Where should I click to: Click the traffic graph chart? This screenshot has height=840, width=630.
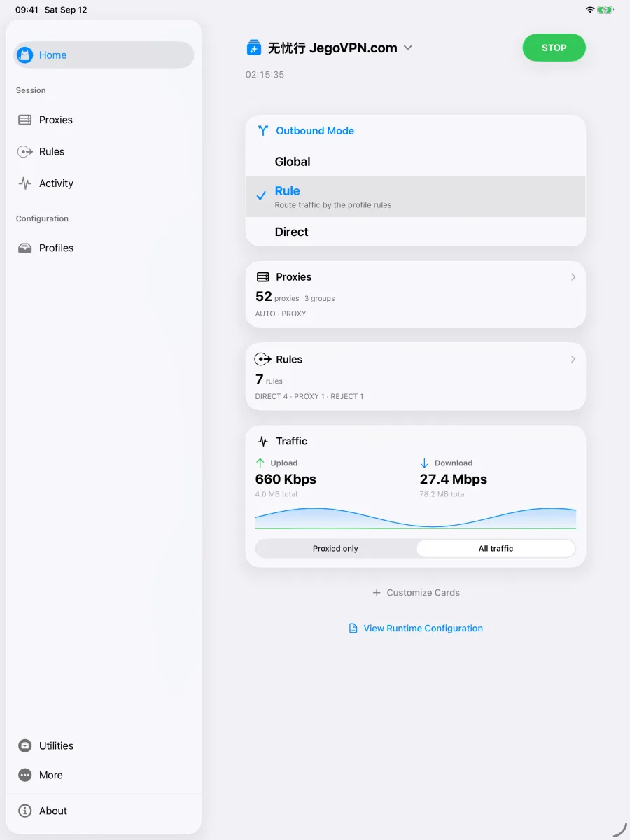(x=416, y=519)
